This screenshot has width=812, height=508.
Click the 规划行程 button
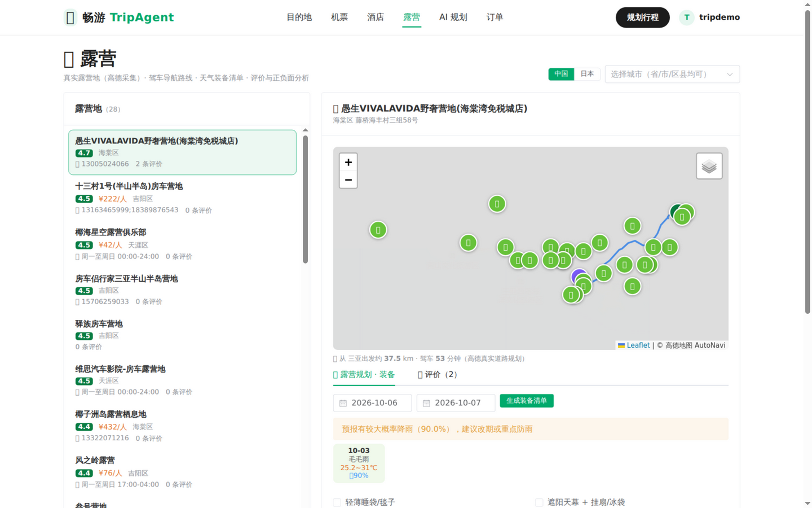pyautogui.click(x=642, y=17)
